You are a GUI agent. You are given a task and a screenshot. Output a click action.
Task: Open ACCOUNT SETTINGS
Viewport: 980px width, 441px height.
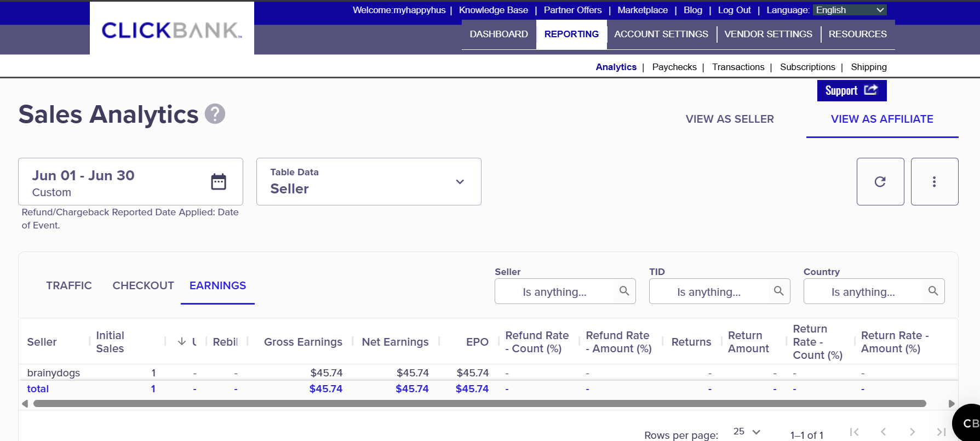[661, 34]
